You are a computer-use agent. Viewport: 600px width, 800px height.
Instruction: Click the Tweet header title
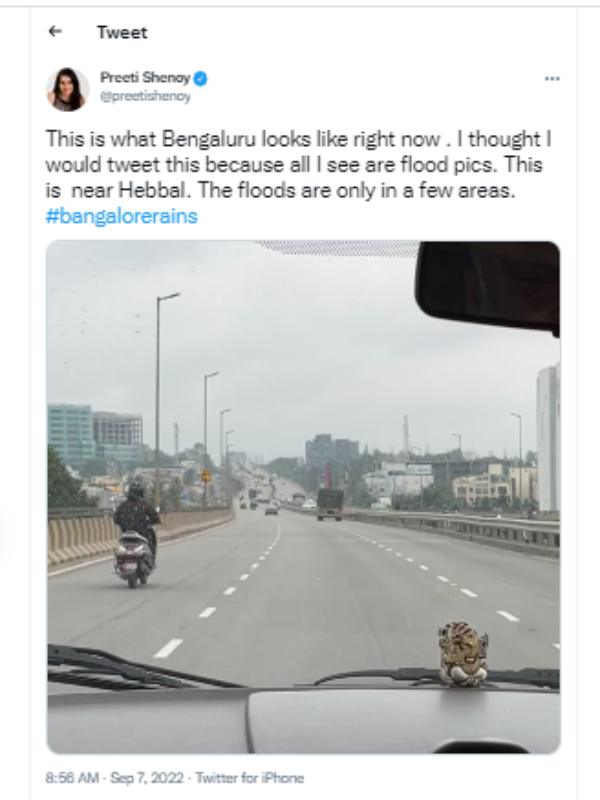(121, 32)
